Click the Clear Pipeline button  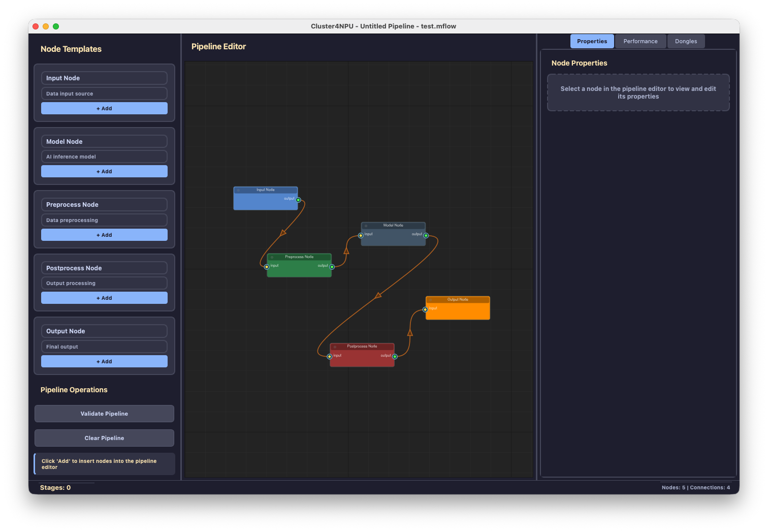click(104, 438)
